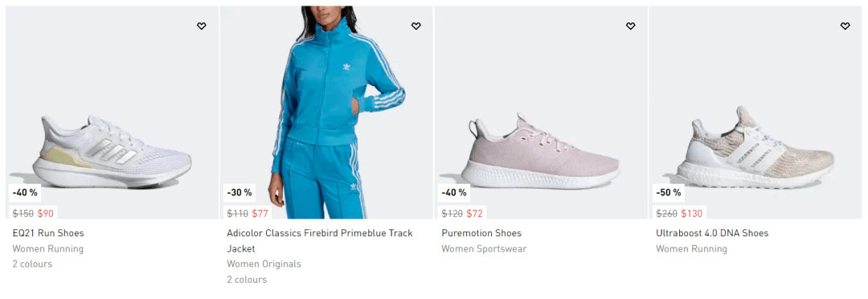Add EQ21 Run Shoes to wishlist
The image size is (868, 299).
click(x=202, y=26)
